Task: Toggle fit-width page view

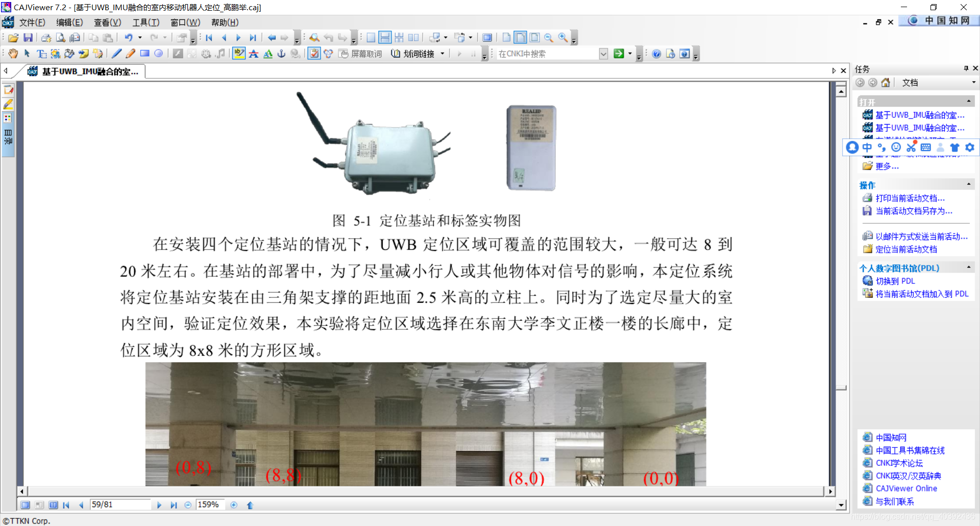Action: click(x=521, y=38)
